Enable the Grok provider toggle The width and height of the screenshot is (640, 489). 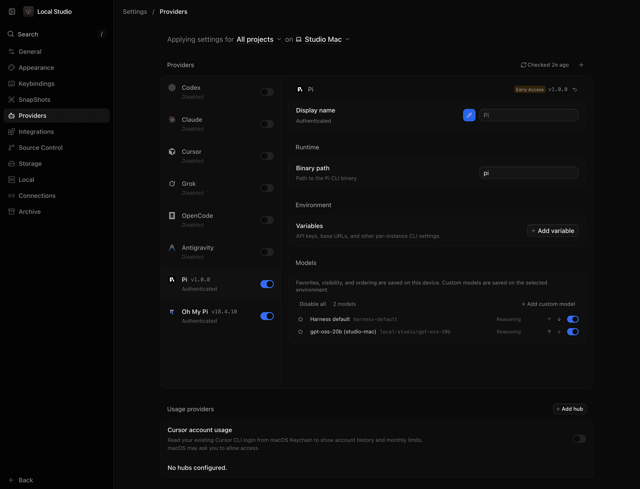267,188
